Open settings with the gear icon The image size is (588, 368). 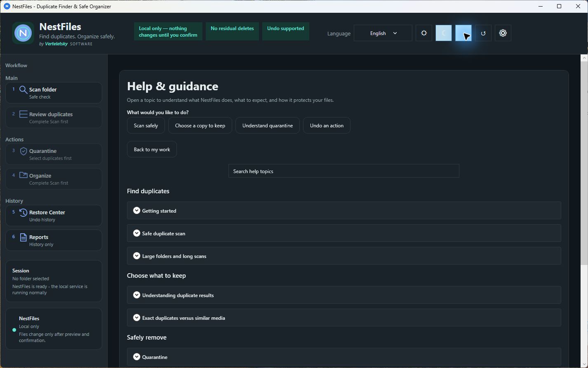point(503,33)
